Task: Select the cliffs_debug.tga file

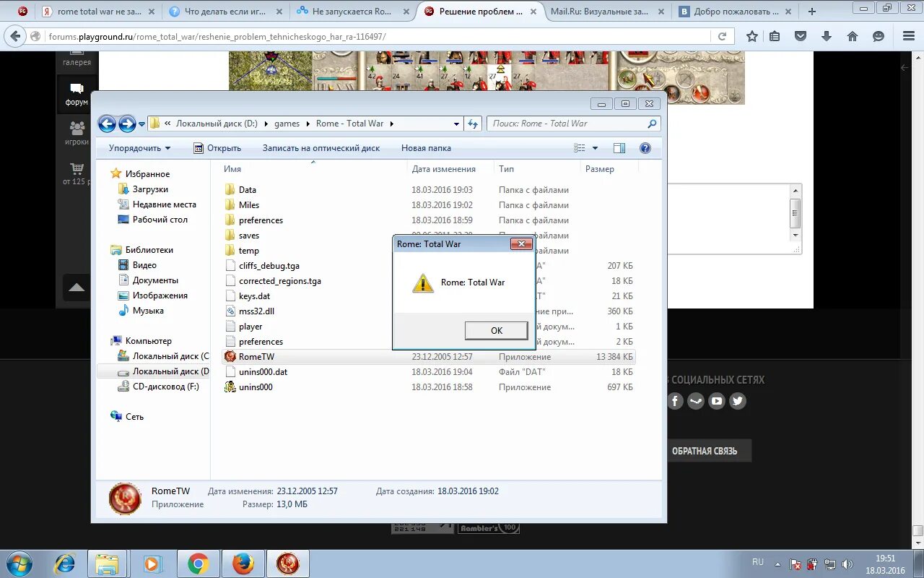Action: coord(269,266)
